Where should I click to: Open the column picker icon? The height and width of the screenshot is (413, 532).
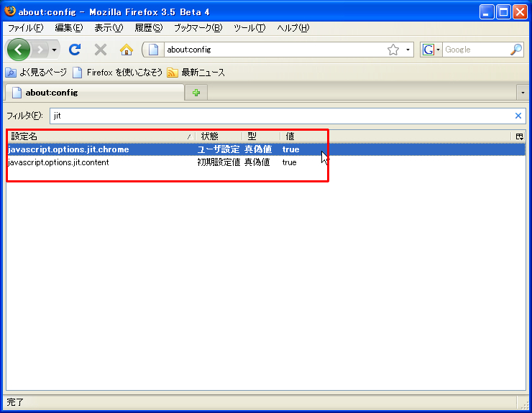519,136
